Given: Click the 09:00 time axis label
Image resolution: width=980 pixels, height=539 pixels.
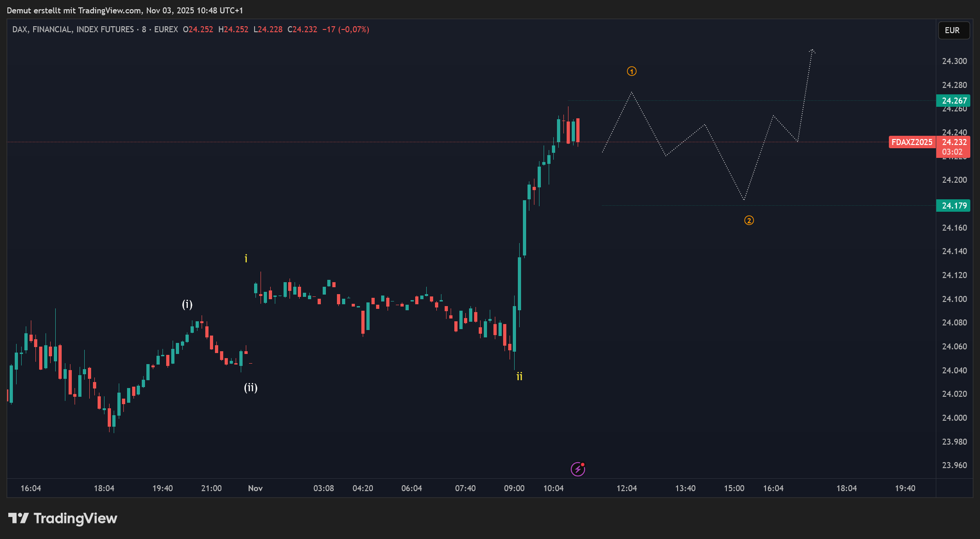Looking at the screenshot, I should (514, 488).
